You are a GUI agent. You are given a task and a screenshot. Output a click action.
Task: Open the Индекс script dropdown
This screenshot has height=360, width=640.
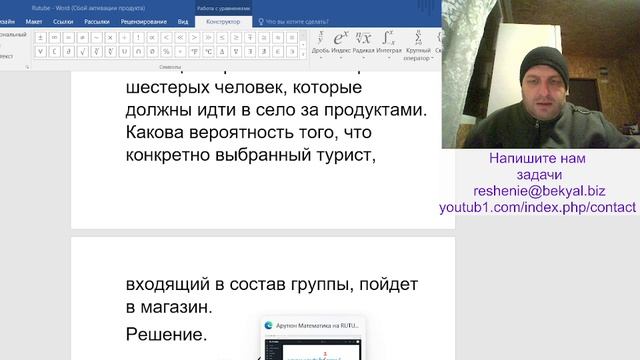coord(341,45)
